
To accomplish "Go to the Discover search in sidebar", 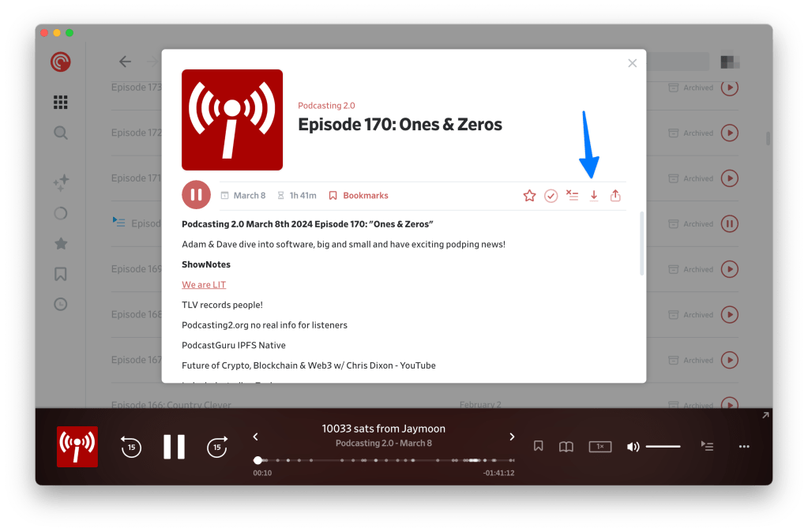I will pyautogui.click(x=61, y=133).
